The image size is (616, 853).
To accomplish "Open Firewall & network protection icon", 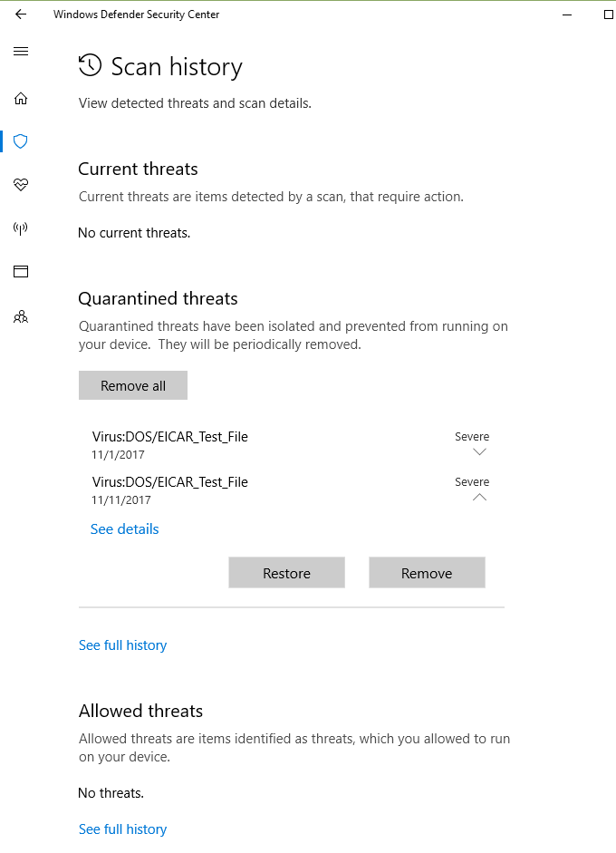I will (x=21, y=228).
